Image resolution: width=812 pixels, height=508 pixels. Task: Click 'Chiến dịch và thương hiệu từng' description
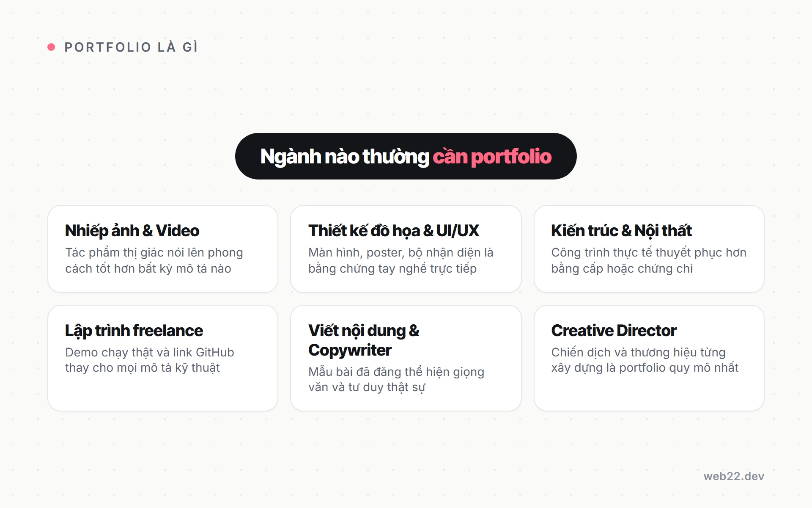point(645,360)
